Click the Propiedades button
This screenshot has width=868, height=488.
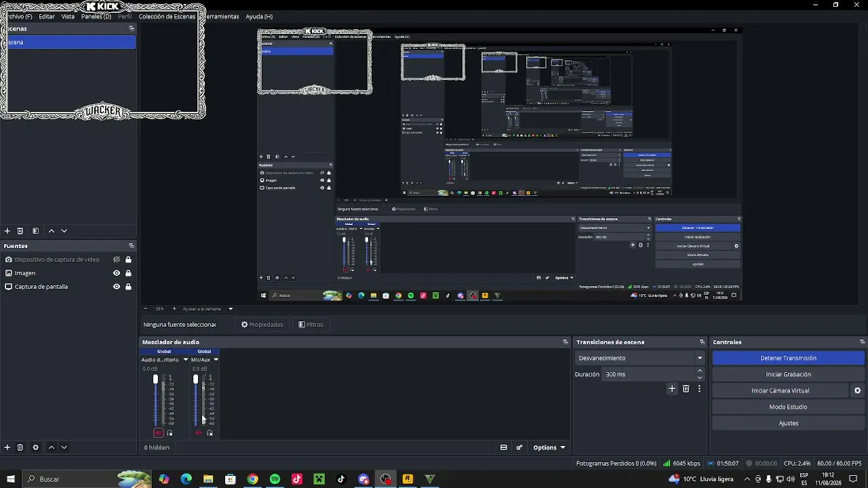(262, 325)
